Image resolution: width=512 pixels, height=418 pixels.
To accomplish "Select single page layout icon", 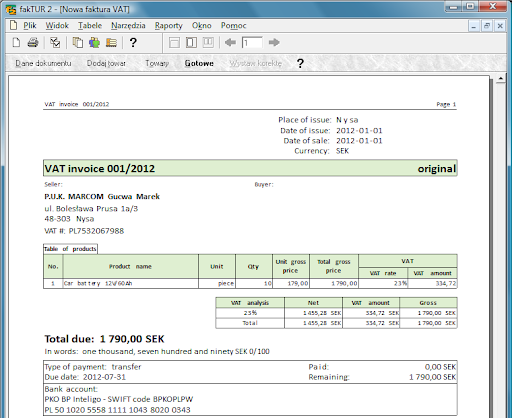I will (x=174, y=43).
